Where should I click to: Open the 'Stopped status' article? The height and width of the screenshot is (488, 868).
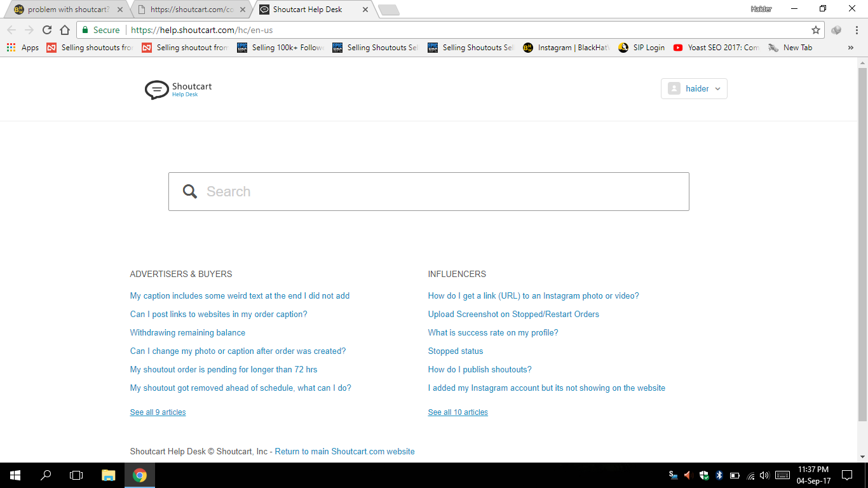click(456, 351)
